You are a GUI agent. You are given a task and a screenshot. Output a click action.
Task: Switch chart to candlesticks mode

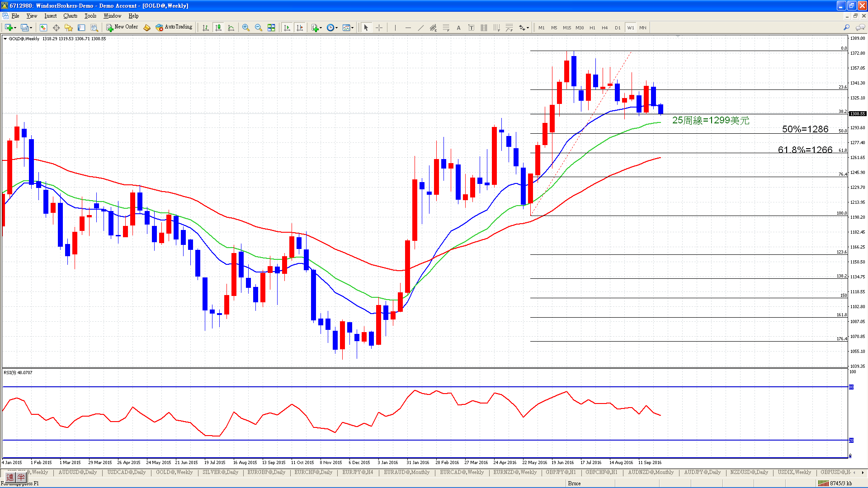point(218,28)
